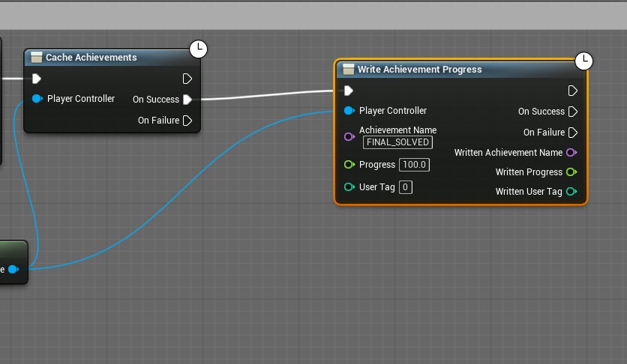Click the Progress value field showing 100.0

tap(414, 165)
